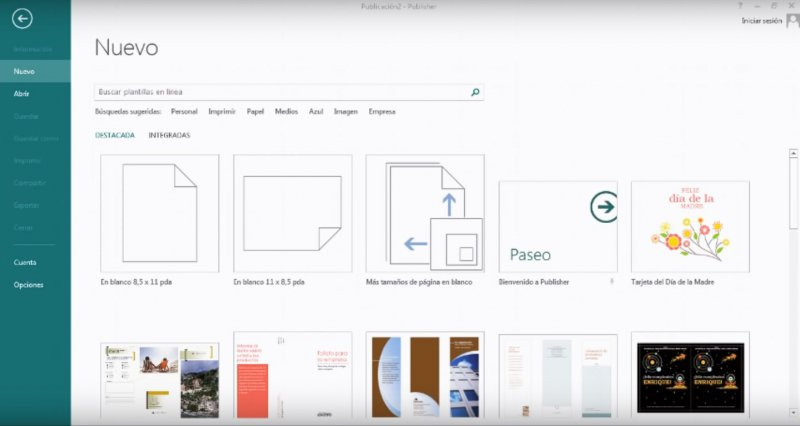Click the search magnifier icon
Screen dimensions: 800x426
click(475, 92)
